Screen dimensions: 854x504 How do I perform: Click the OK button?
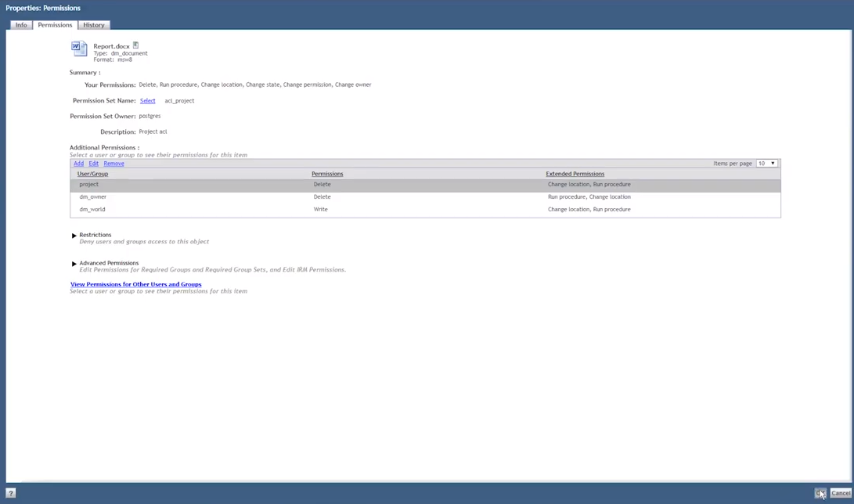pyautogui.click(x=820, y=493)
